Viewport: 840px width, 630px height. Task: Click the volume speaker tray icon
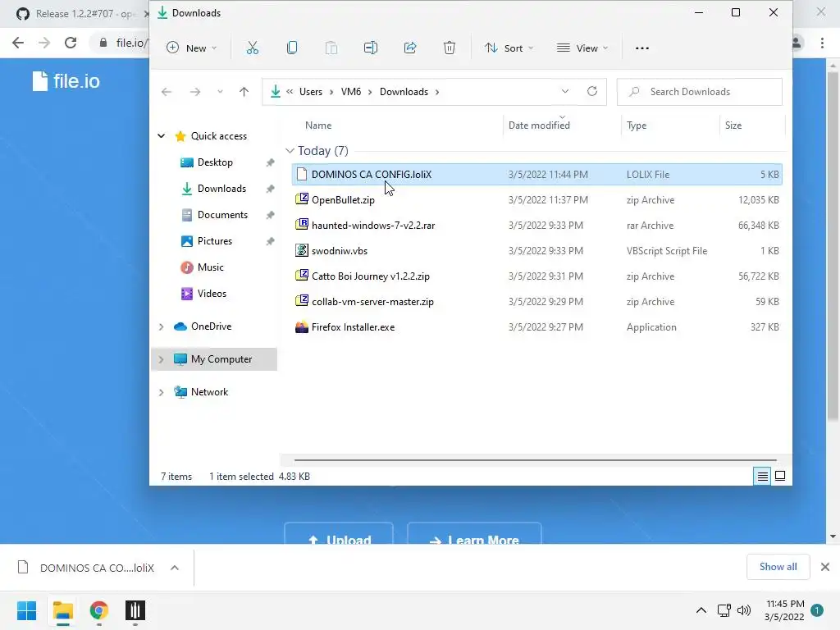click(743, 610)
